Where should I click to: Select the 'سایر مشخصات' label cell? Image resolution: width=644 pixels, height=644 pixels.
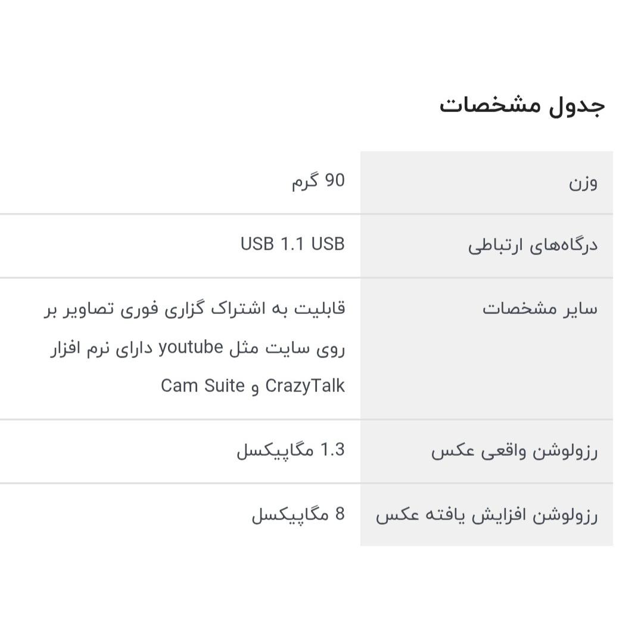pyautogui.click(x=487, y=349)
